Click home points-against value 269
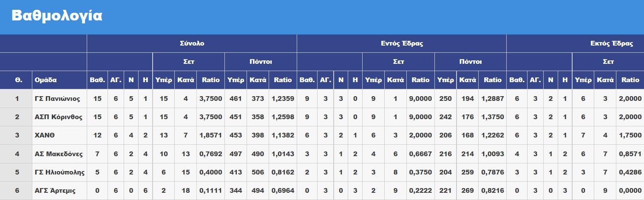Viewport: 644px width, 200px height. pos(468,191)
